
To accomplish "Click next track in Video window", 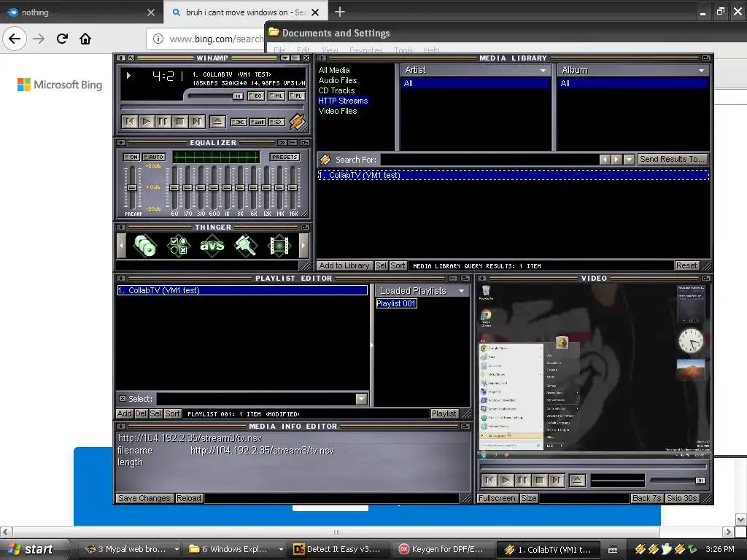I will click(x=556, y=480).
